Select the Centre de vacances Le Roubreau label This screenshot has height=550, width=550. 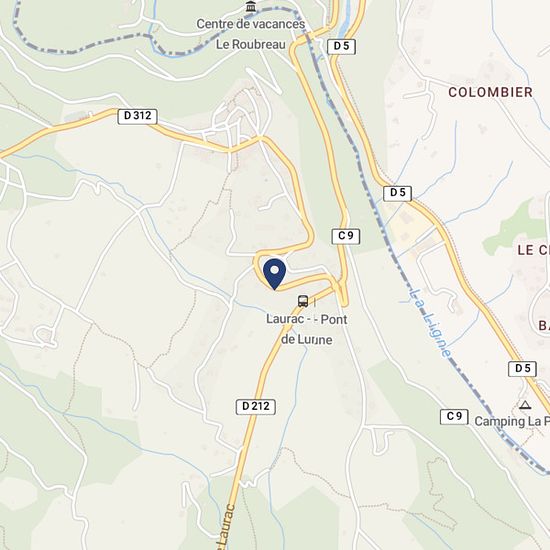[251, 34]
